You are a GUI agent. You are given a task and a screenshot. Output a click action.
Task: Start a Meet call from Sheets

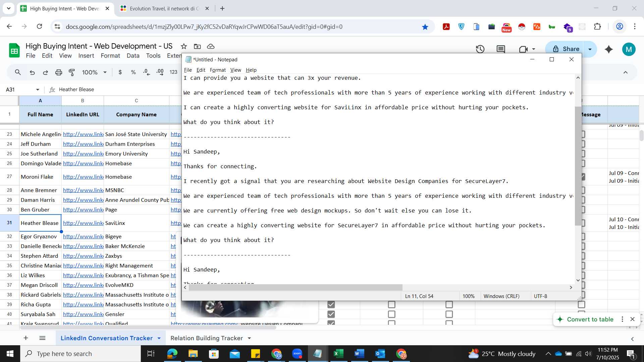tap(523, 49)
